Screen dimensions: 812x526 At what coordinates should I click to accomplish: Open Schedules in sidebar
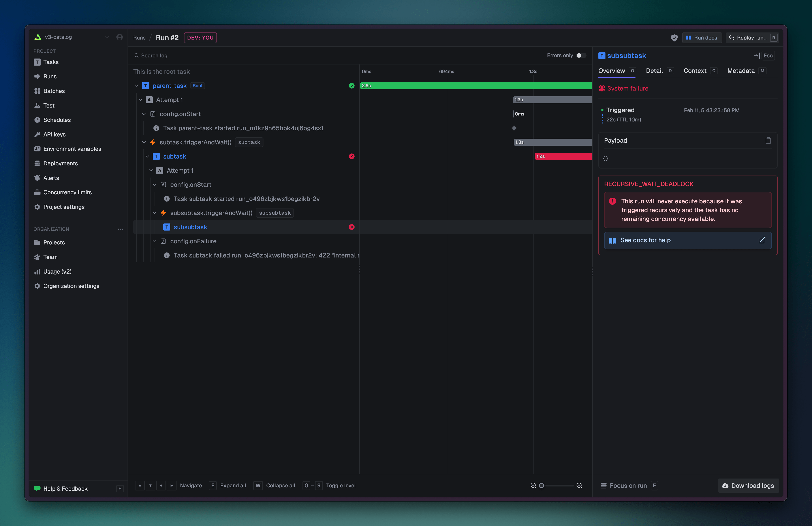pyautogui.click(x=52, y=120)
